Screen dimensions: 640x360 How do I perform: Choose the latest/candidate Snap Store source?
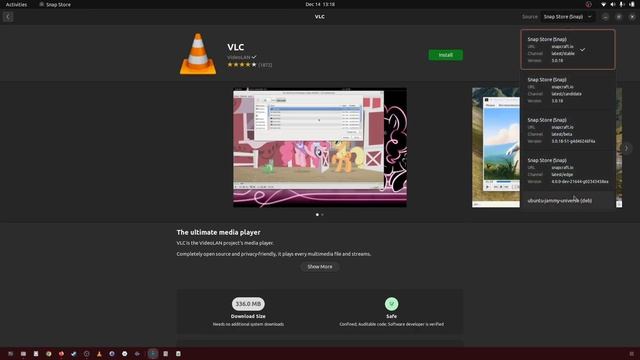pyautogui.click(x=568, y=90)
